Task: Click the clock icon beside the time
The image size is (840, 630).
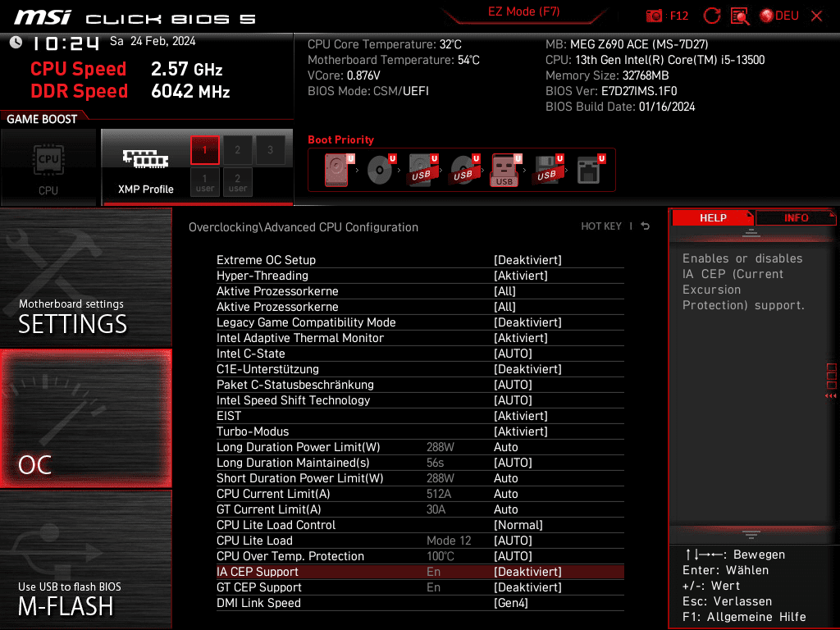Action: pyautogui.click(x=16, y=43)
